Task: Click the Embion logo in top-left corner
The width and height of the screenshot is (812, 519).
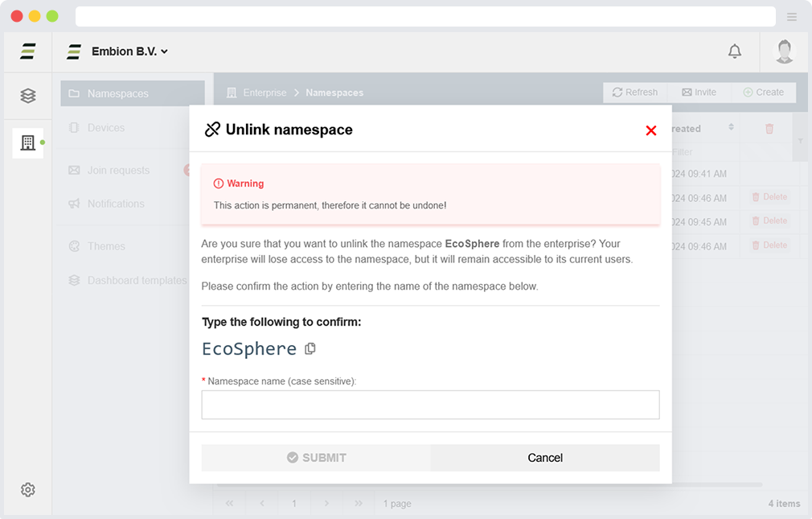Action: tap(28, 51)
